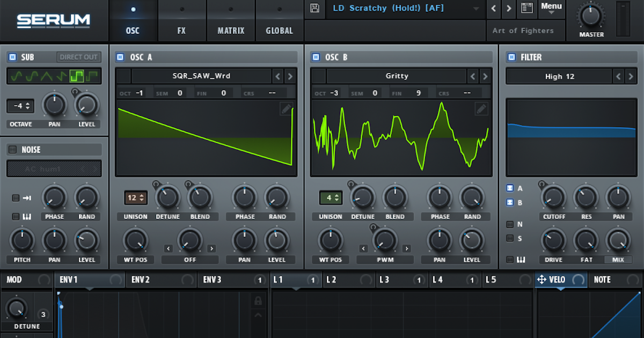Click the save preset floppy disk icon

(315, 9)
